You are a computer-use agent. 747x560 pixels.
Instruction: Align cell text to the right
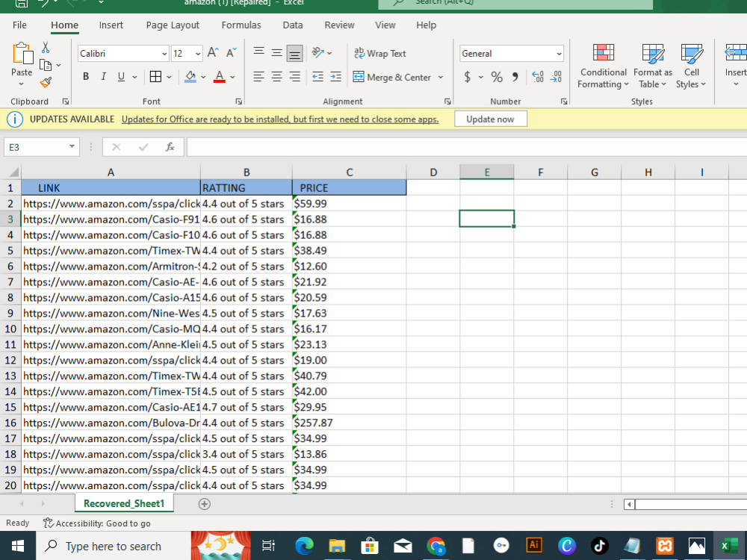coord(295,77)
